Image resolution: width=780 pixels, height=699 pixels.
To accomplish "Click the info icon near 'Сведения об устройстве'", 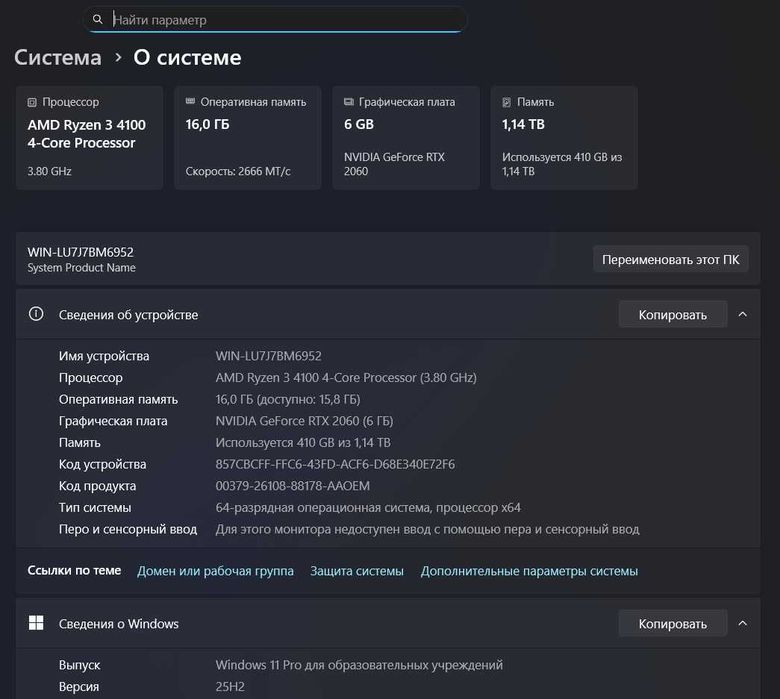I will pos(36,314).
